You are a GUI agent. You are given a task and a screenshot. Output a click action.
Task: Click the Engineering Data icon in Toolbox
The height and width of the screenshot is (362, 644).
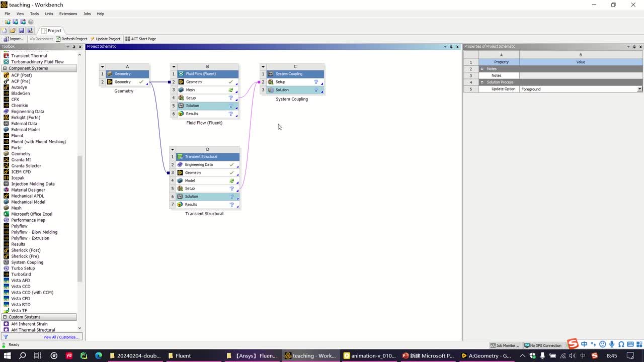(6, 112)
